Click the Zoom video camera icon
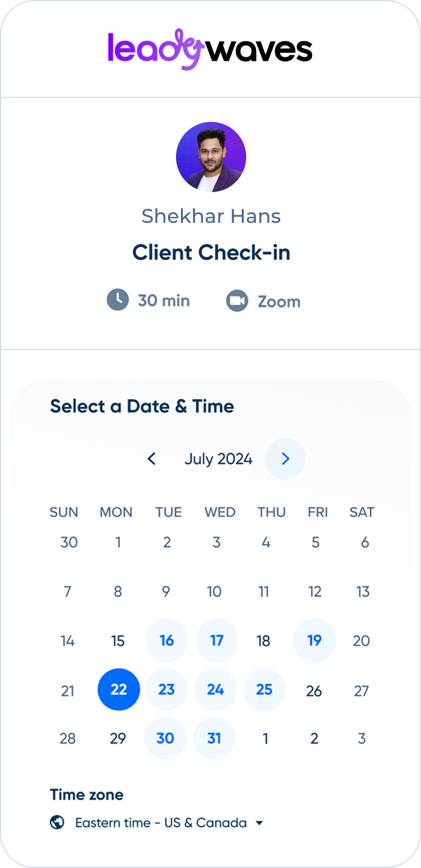Viewport: 421px width, 868px height. (236, 301)
